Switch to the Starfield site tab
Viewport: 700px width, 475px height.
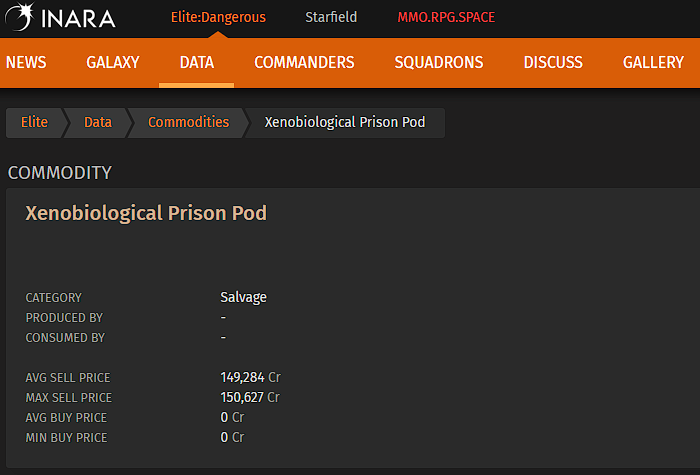[x=331, y=17]
